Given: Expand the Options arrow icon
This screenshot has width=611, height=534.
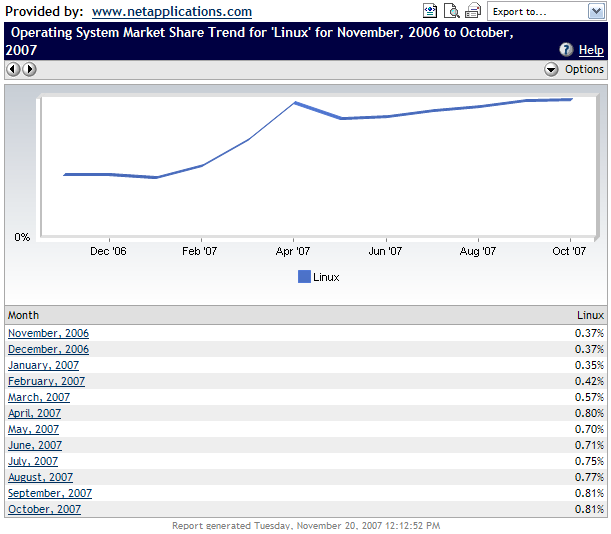Looking at the screenshot, I should (551, 70).
